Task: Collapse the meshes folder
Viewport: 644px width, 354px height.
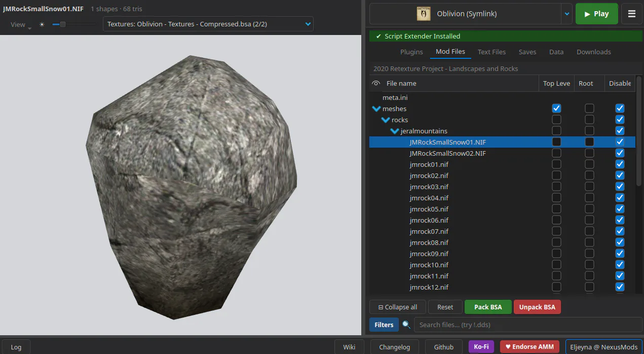Action: coord(376,109)
